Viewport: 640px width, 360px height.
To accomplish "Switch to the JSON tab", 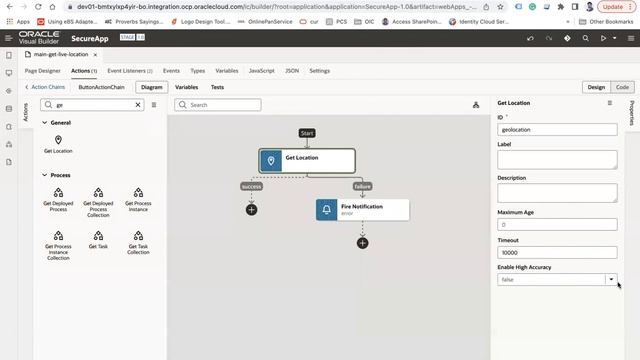I will [292, 71].
